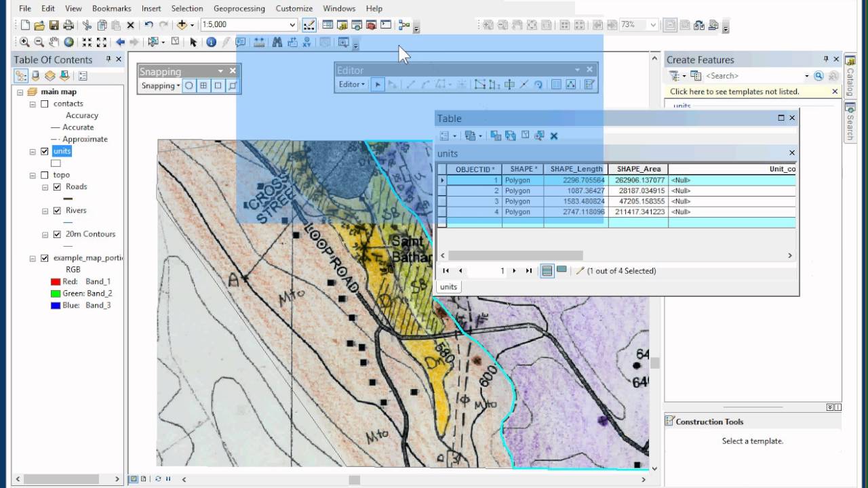Select the Zoom In magnifier tool
868x488 pixels.
click(24, 42)
